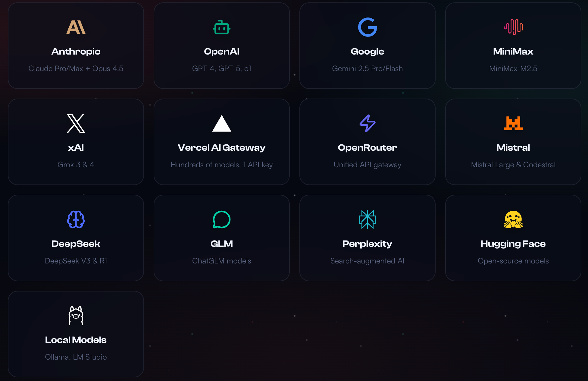Viewport: 588px width, 381px height.
Task: Select the Anthropic card title
Action: (x=76, y=52)
